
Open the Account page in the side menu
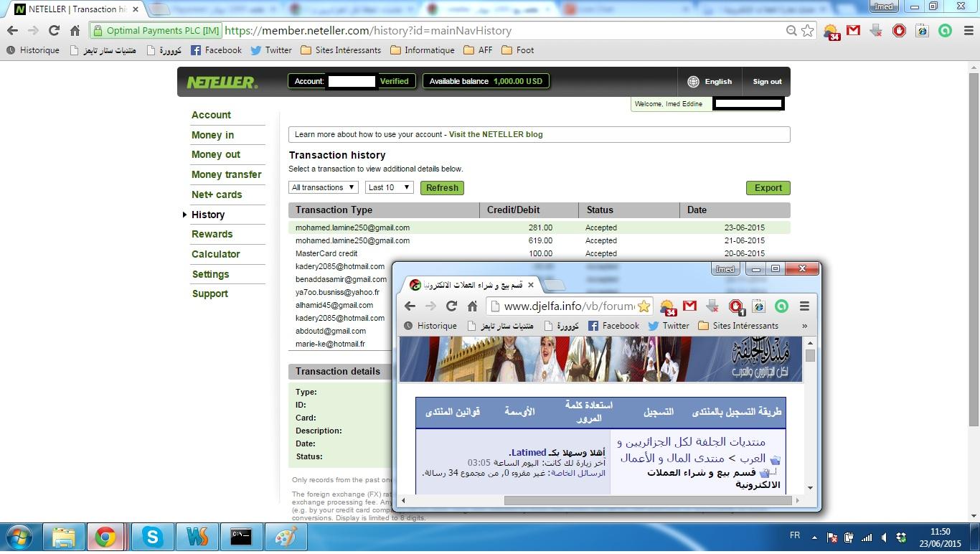pyautogui.click(x=211, y=115)
